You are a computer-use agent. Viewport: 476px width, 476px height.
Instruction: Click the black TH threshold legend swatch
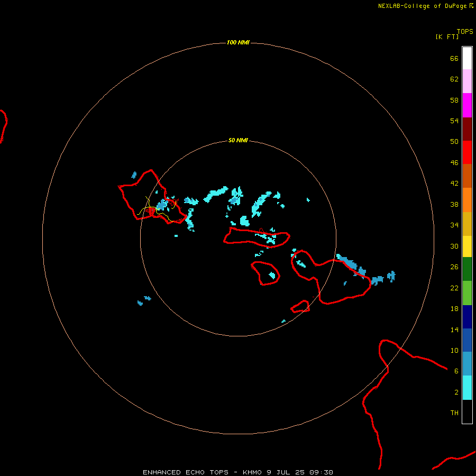click(467, 411)
